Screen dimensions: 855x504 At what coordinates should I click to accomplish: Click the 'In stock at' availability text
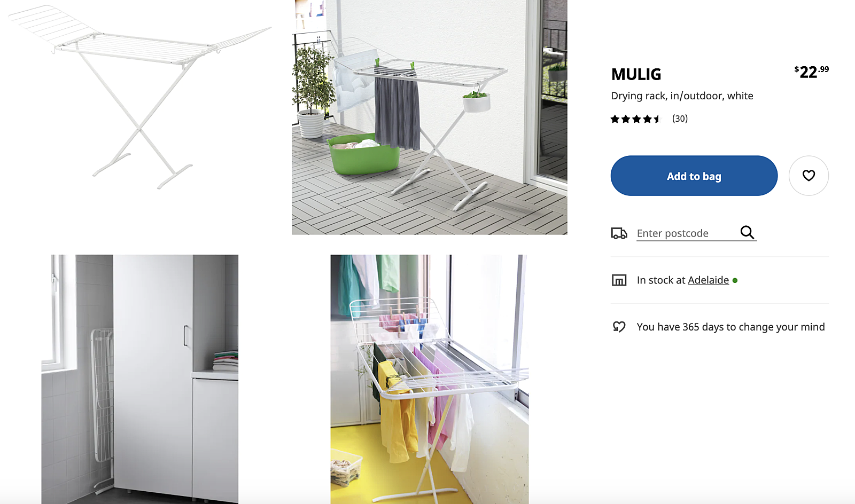click(661, 280)
